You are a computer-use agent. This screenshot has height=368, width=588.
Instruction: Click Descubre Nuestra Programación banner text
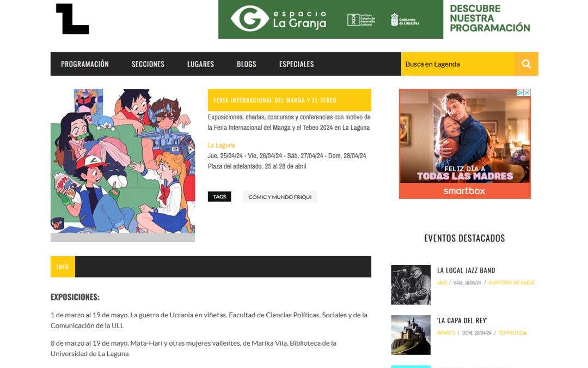click(x=490, y=19)
